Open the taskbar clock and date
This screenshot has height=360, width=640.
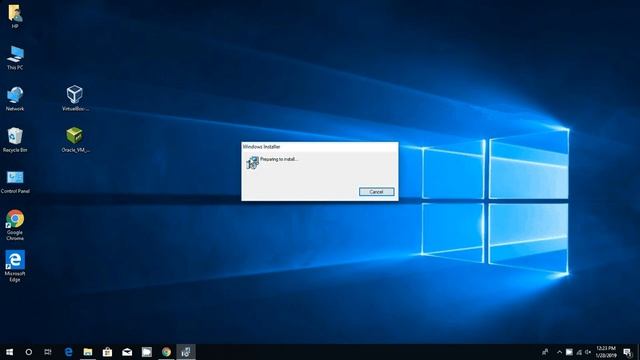point(606,352)
